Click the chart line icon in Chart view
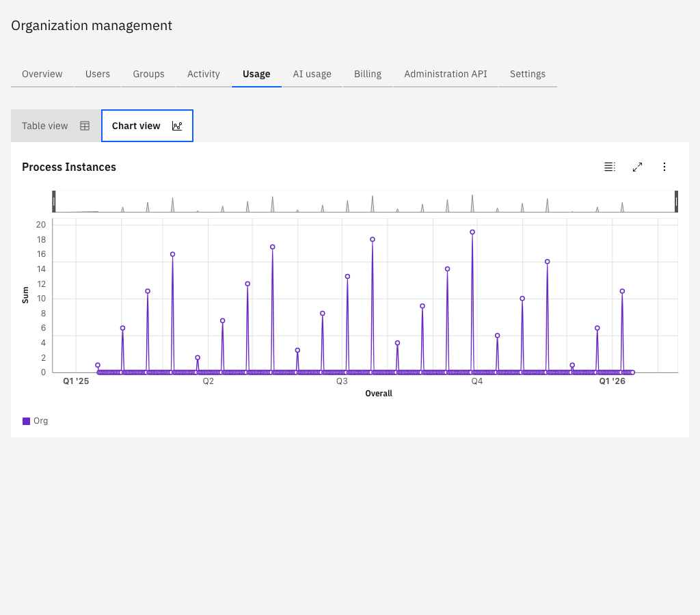Image resolution: width=700 pixels, height=615 pixels. point(177,126)
